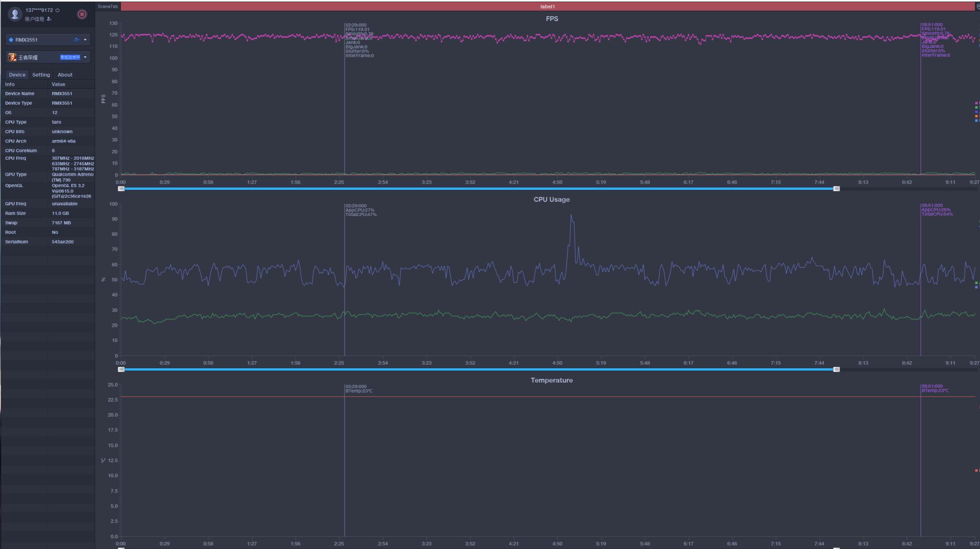This screenshot has height=549, width=980.
Task: Click the right handle of the FPS range slider
Action: [837, 189]
